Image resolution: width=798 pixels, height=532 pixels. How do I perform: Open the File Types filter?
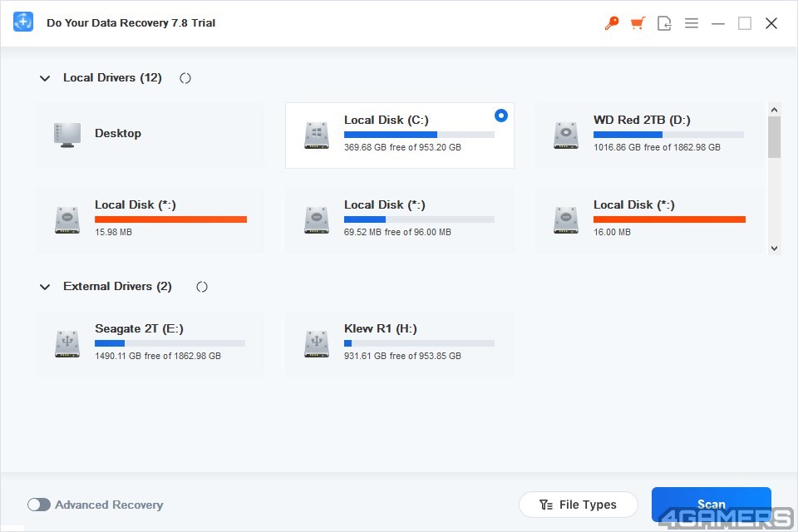579,505
